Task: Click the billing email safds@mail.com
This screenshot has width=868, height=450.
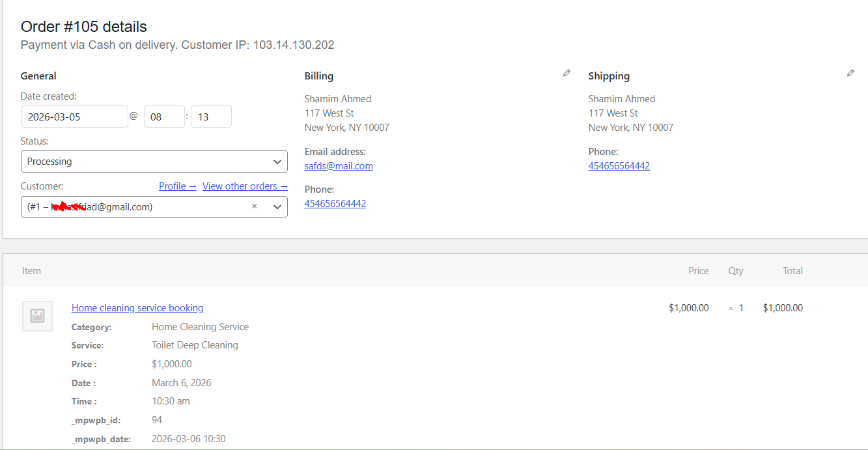Action: point(339,166)
